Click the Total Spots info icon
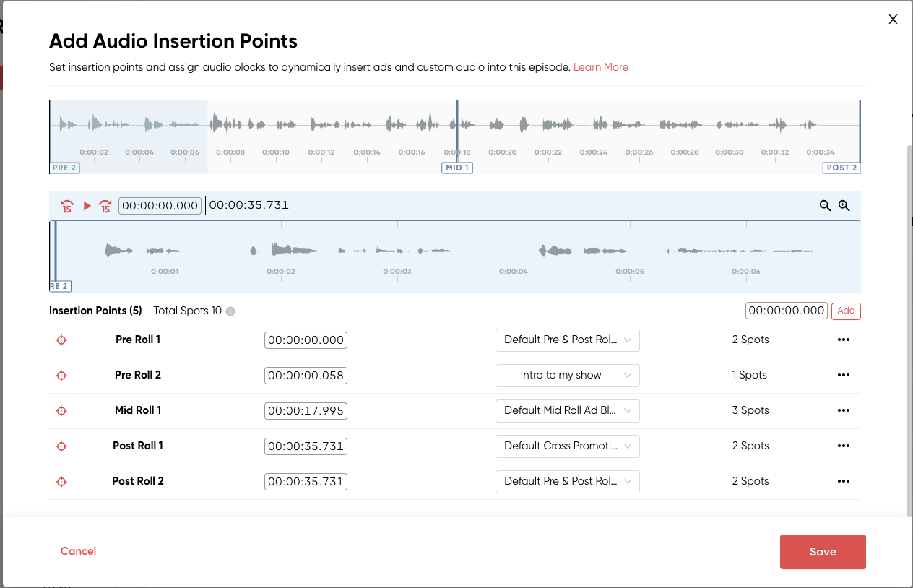Image resolution: width=913 pixels, height=588 pixels. tap(230, 311)
